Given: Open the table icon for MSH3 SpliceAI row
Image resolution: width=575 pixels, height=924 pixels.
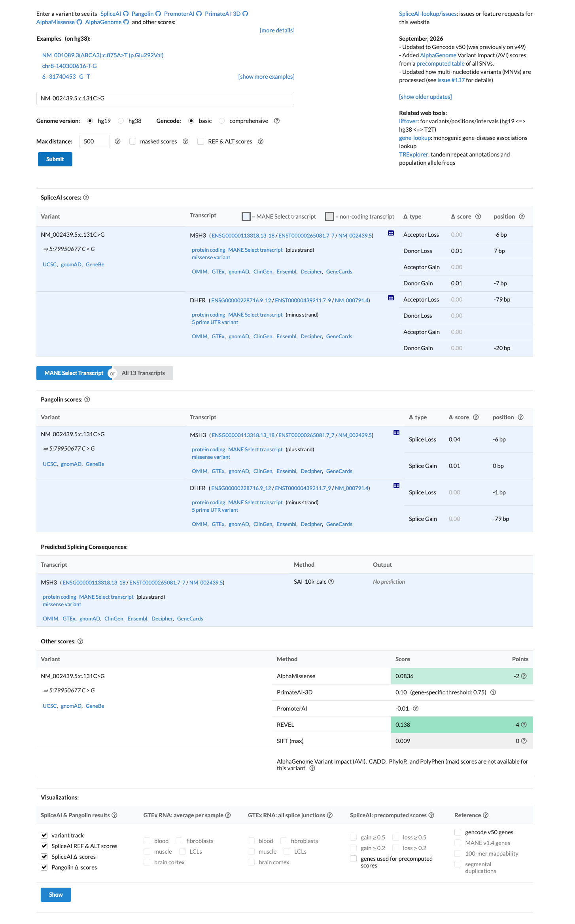Looking at the screenshot, I should pyautogui.click(x=391, y=233).
